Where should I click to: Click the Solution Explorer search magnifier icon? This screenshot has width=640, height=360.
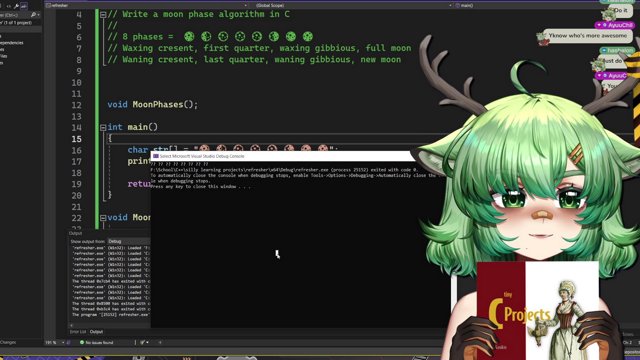click(33, 15)
